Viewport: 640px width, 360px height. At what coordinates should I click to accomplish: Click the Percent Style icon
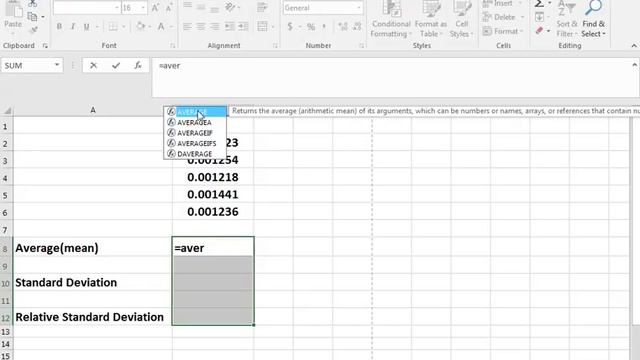click(311, 27)
